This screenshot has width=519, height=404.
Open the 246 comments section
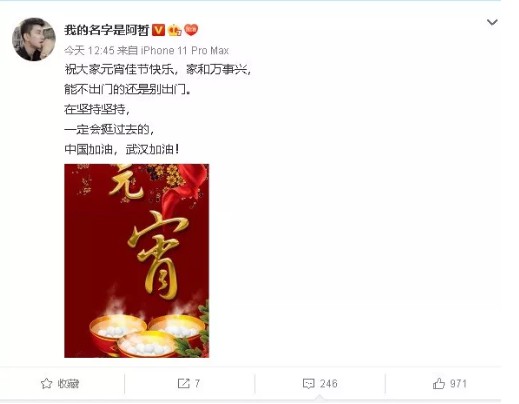[320, 384]
